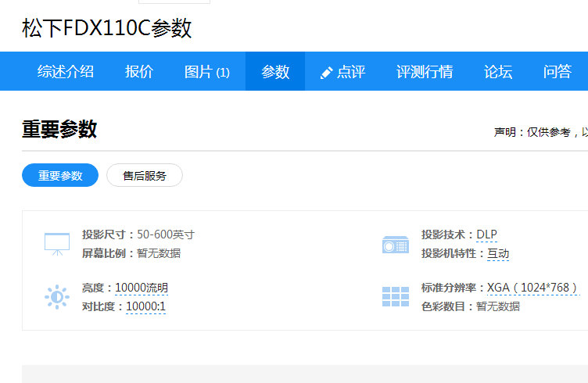The width and height of the screenshot is (588, 383).
Task: Go to the 评测行情 tab
Action: (425, 71)
